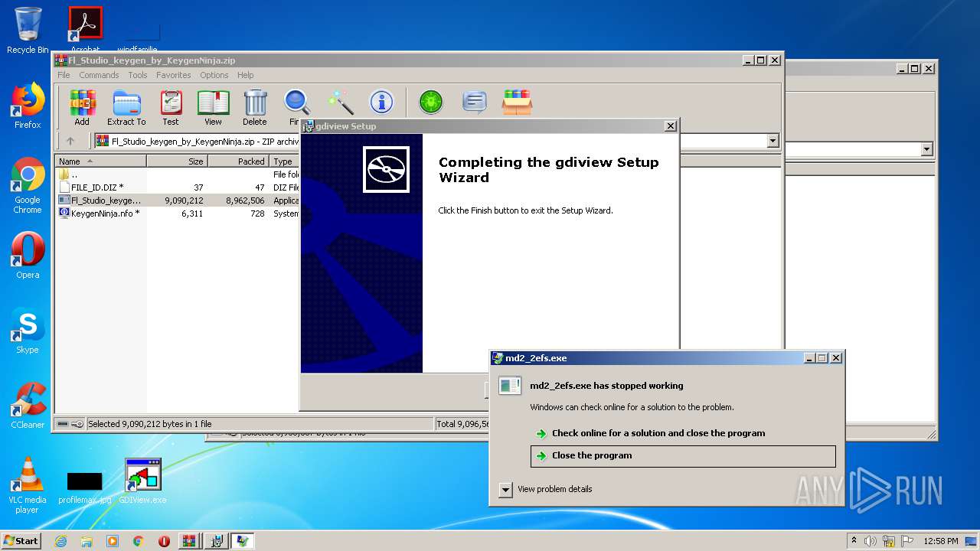Open Windows Explorer from the taskbar
The width and height of the screenshot is (980, 551).
click(87, 541)
